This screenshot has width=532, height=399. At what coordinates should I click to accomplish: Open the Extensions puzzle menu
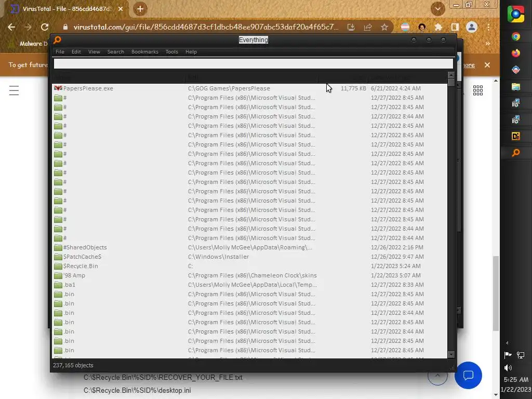click(x=438, y=27)
